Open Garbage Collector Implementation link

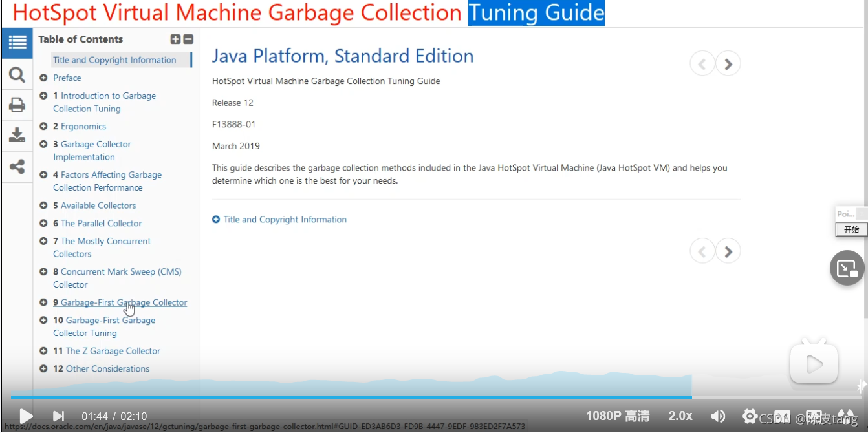click(x=92, y=151)
